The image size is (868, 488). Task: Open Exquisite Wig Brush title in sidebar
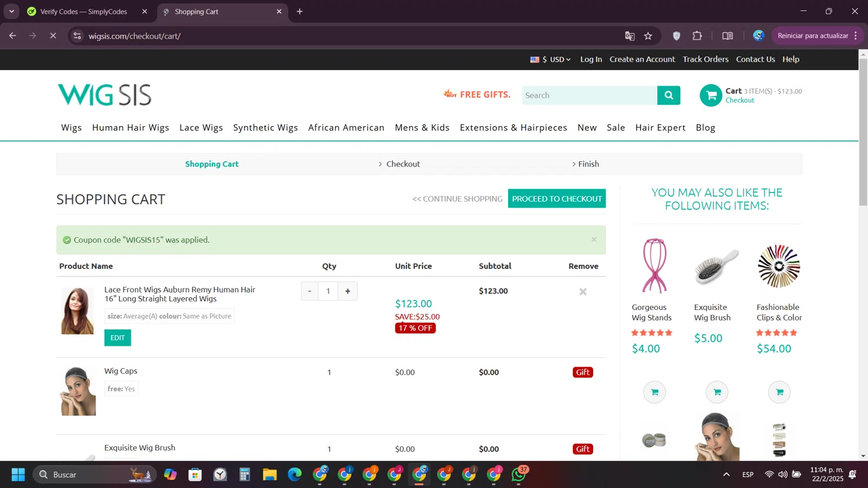(712, 312)
